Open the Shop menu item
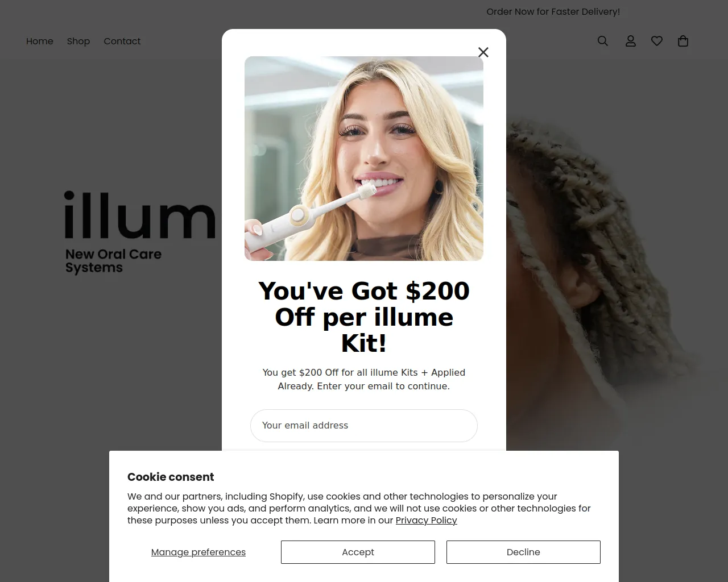Screen dimensions: 728x582 pos(78,41)
